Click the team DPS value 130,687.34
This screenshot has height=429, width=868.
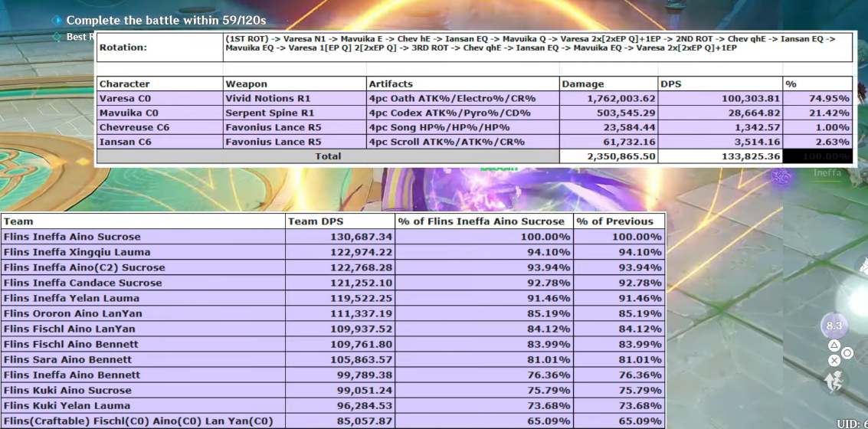tap(340, 237)
